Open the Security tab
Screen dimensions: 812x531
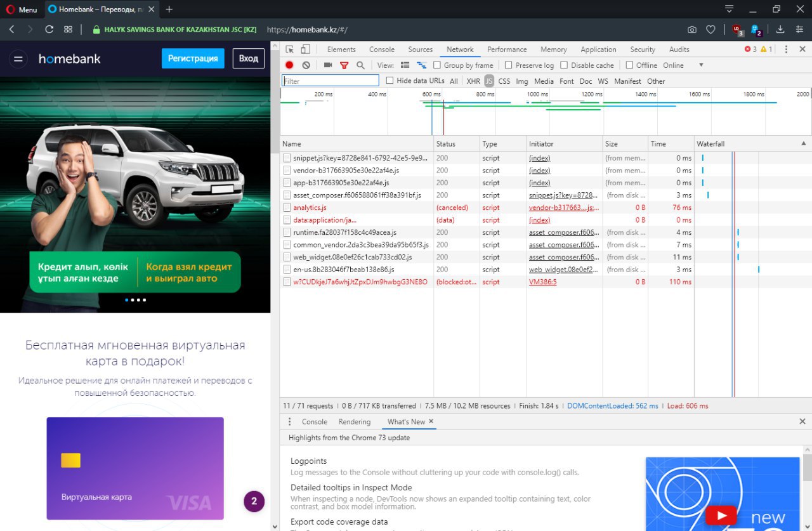point(643,49)
